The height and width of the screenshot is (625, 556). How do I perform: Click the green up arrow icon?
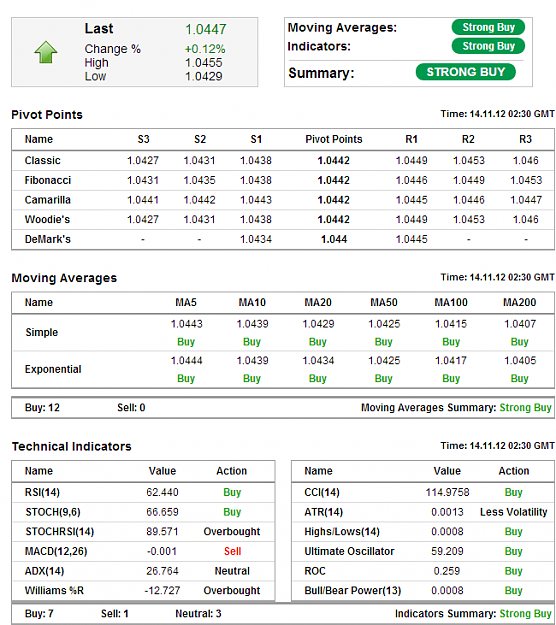[x=46, y=52]
